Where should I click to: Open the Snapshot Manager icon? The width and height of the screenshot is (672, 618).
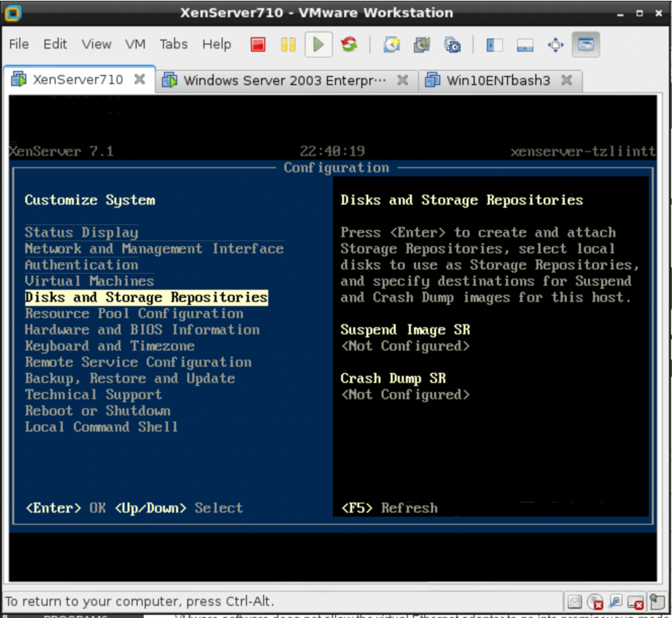tap(452, 45)
